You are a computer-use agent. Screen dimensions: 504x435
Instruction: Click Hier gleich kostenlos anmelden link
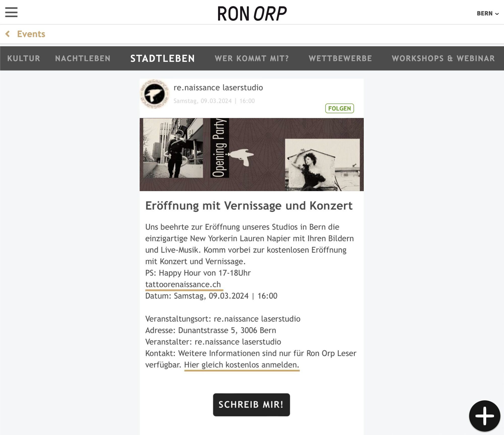click(242, 365)
